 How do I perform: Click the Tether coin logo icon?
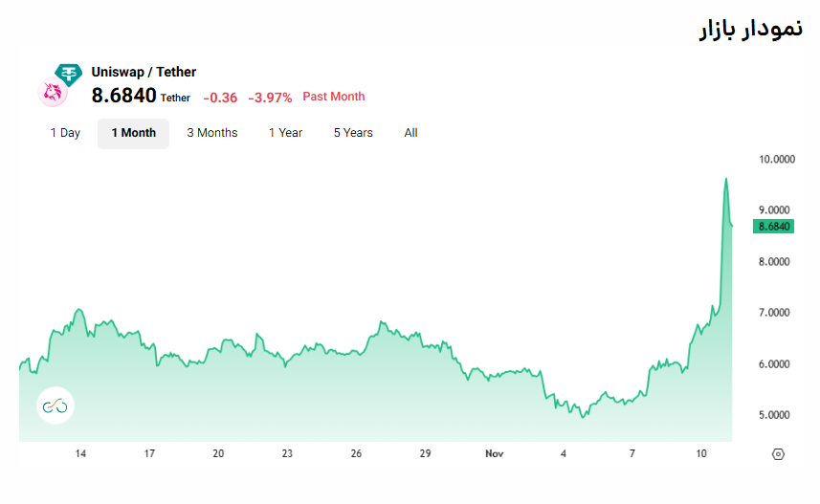69,74
